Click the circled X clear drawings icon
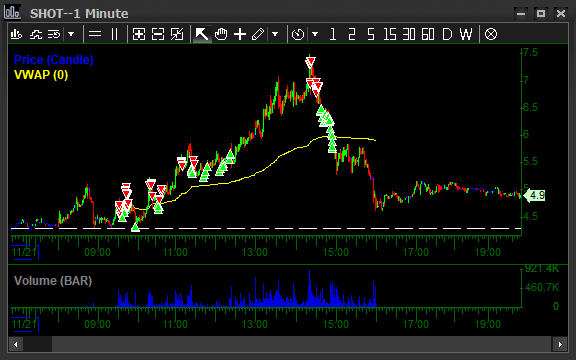 click(x=491, y=35)
